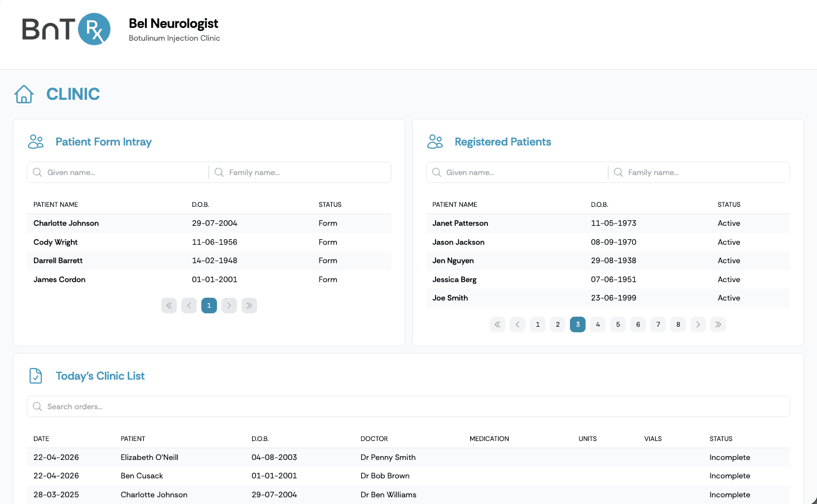
Task: Click date of birth 14-02-1948
Action: click(x=215, y=260)
